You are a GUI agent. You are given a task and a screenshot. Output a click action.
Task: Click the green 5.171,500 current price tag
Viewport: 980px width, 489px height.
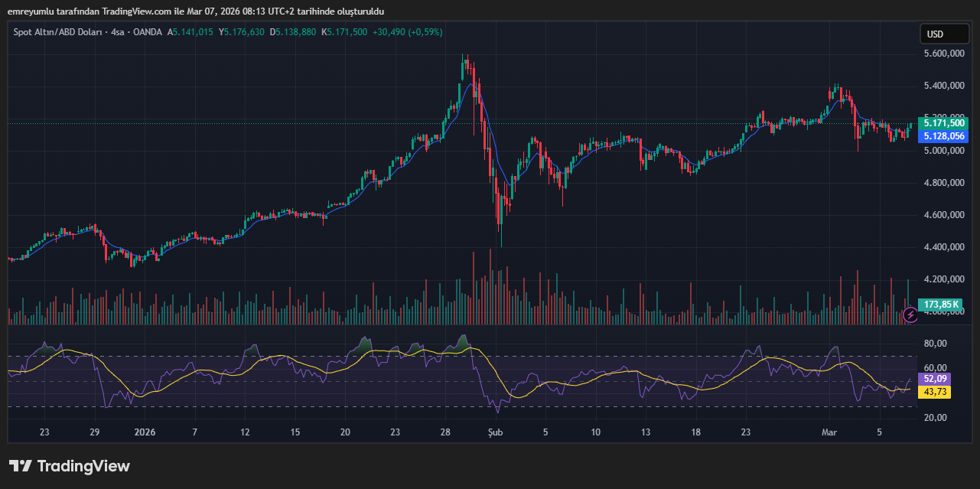tap(945, 123)
